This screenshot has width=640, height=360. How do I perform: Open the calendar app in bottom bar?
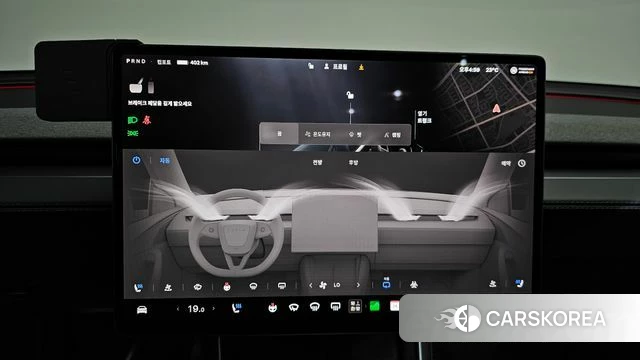click(x=394, y=306)
